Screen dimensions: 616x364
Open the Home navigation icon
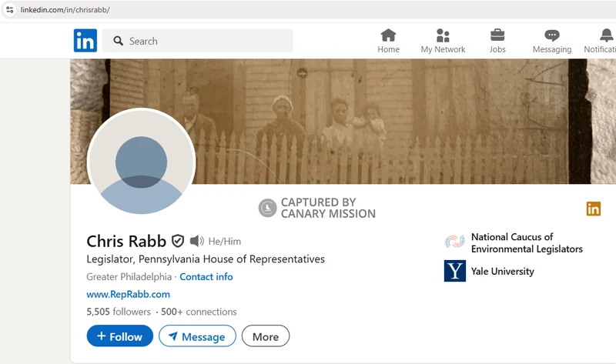(x=388, y=35)
